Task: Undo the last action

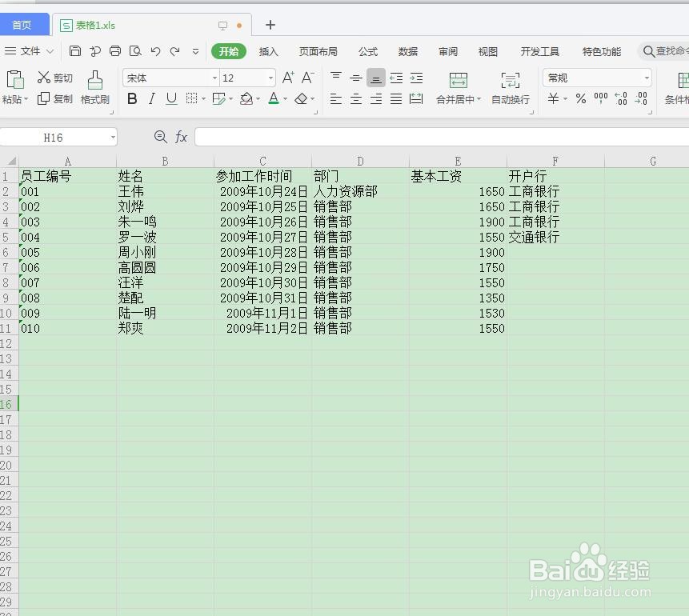Action: (155, 51)
